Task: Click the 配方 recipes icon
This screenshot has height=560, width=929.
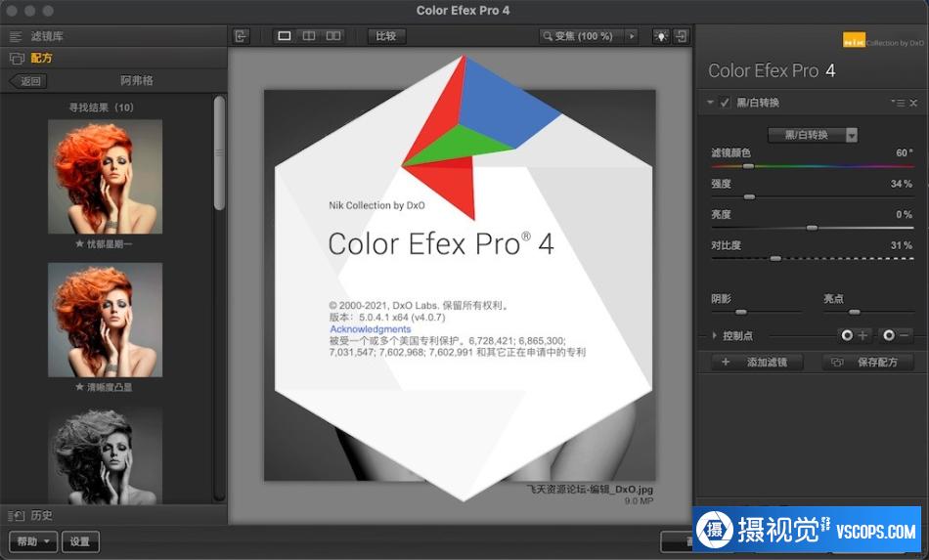Action: click(17, 58)
